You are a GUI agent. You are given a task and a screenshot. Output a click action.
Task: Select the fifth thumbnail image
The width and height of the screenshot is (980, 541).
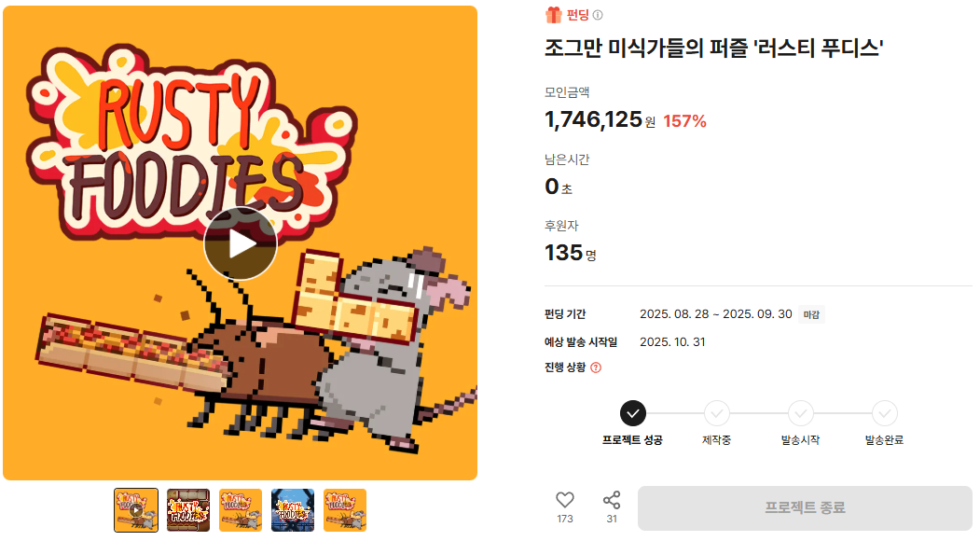[x=345, y=510]
